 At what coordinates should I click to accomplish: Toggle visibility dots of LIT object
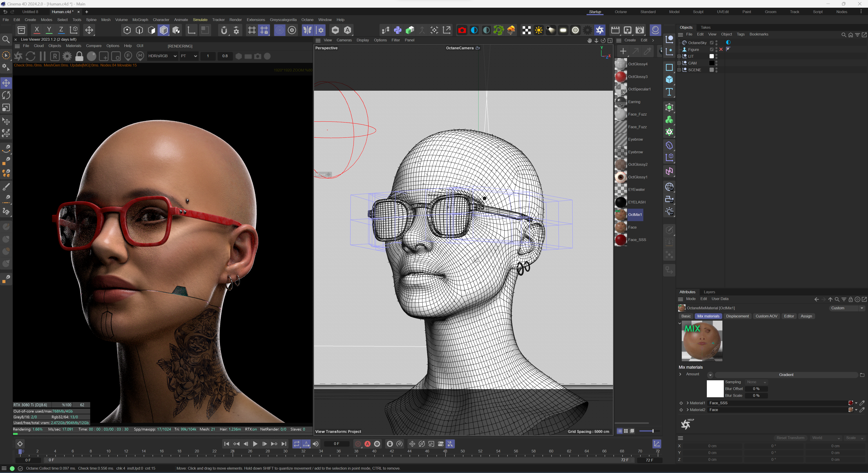716,56
